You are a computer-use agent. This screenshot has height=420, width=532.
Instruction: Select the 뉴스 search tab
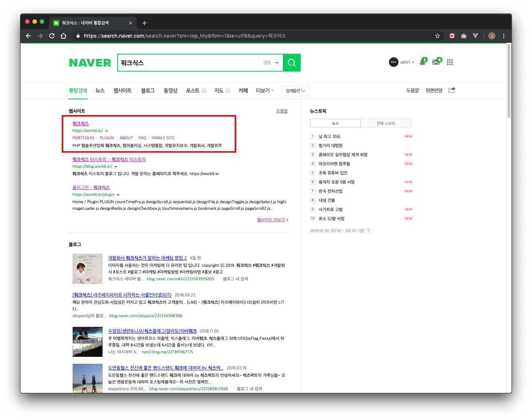click(100, 91)
